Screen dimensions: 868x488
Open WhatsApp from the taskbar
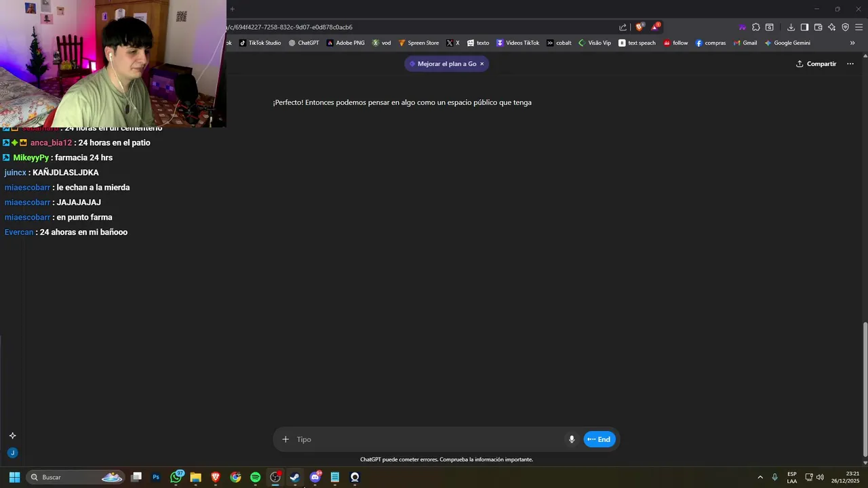point(176,477)
